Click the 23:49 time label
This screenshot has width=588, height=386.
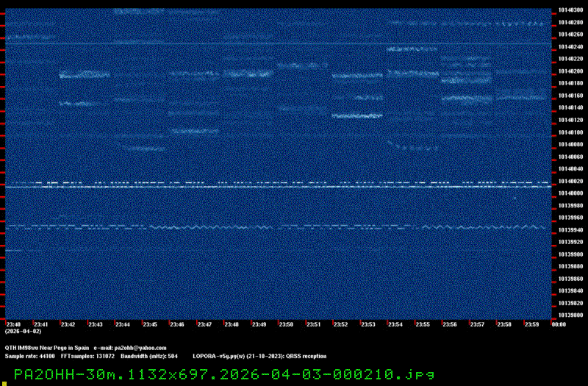pyautogui.click(x=259, y=324)
